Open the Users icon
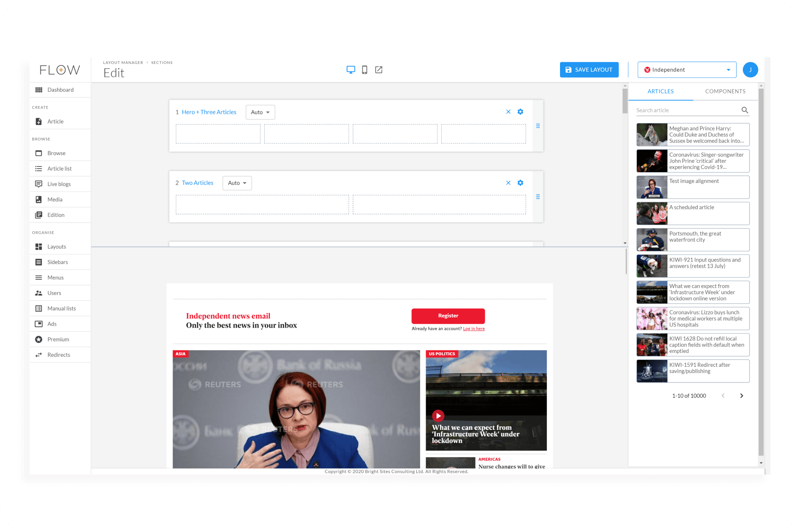The height and width of the screenshot is (532, 800). 39,293
